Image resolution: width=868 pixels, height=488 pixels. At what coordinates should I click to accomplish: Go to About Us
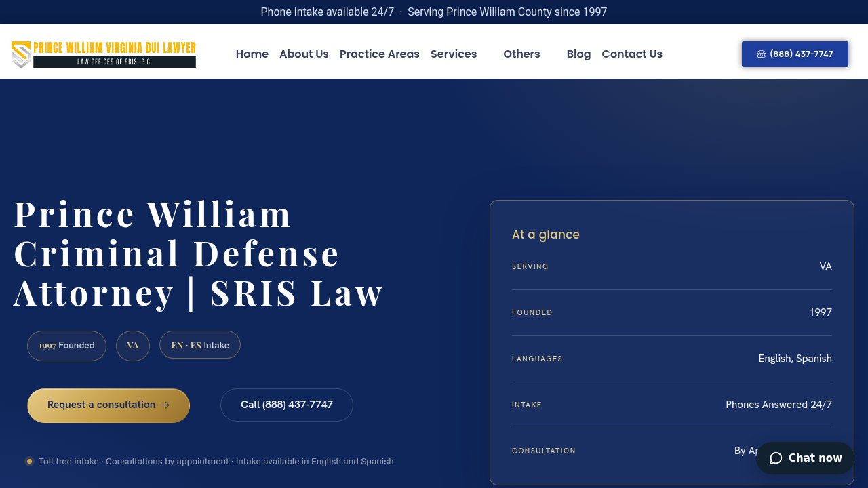304,54
